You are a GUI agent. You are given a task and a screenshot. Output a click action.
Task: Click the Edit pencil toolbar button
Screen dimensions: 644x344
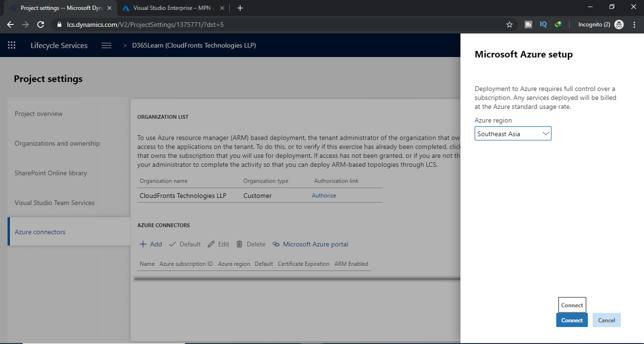pyautogui.click(x=218, y=244)
